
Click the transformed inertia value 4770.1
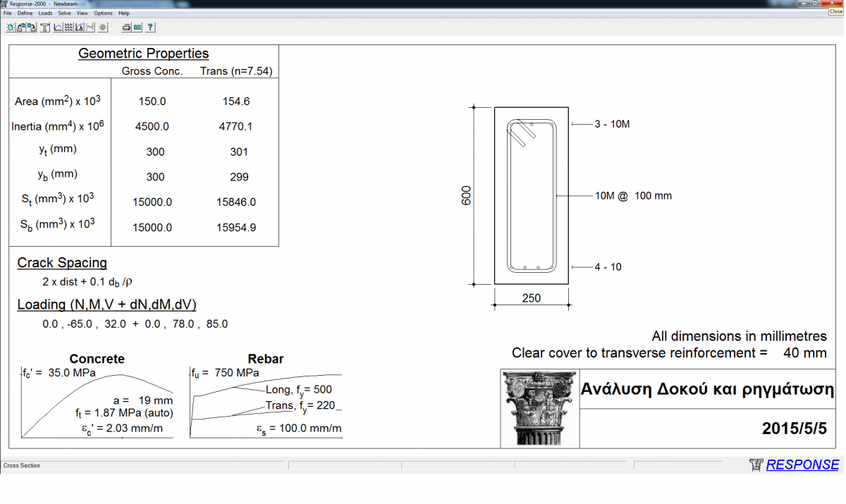(x=236, y=127)
